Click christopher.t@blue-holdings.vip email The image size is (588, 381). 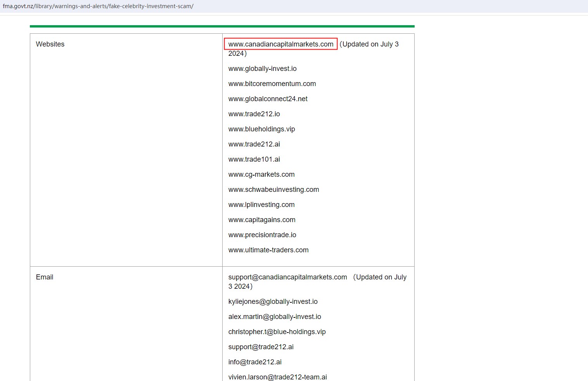(277, 332)
